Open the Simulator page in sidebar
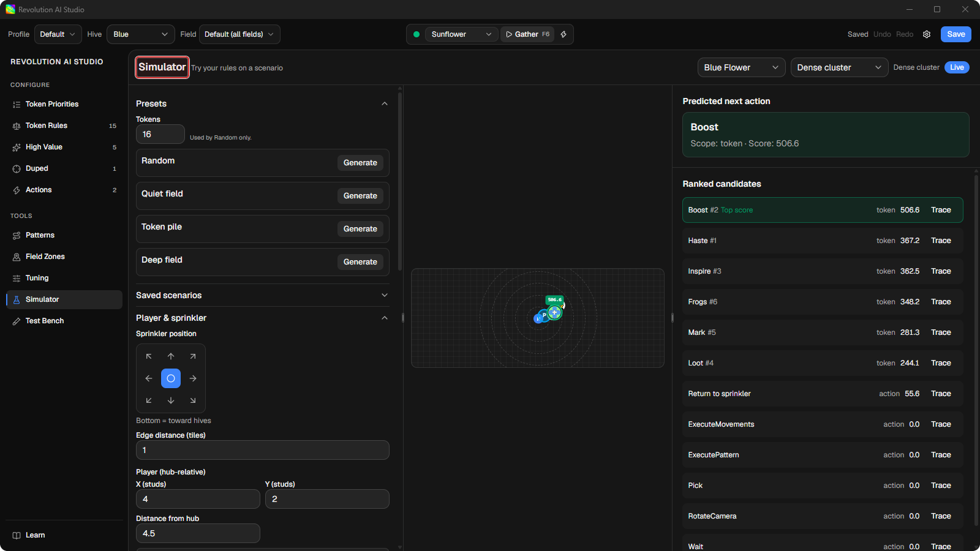Viewport: 980px width, 551px height. [64, 299]
